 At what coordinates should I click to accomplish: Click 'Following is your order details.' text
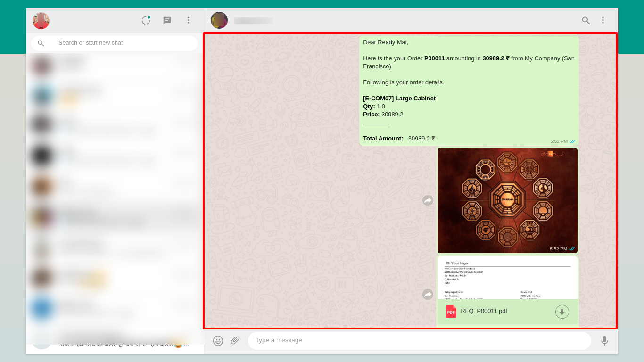pos(404,82)
